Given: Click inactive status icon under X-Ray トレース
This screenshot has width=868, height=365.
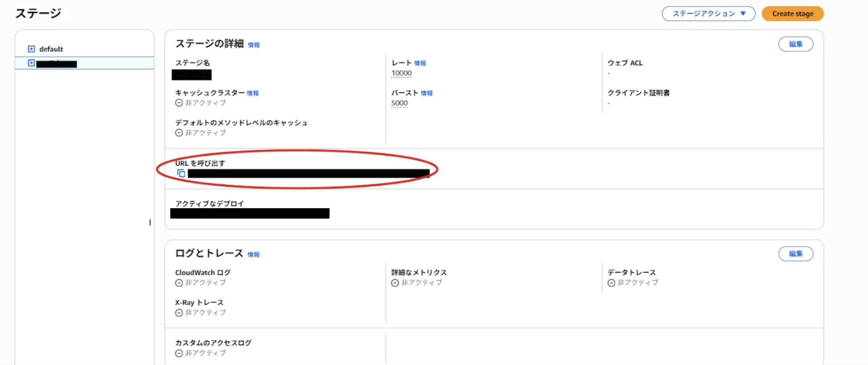Looking at the screenshot, I should (179, 313).
